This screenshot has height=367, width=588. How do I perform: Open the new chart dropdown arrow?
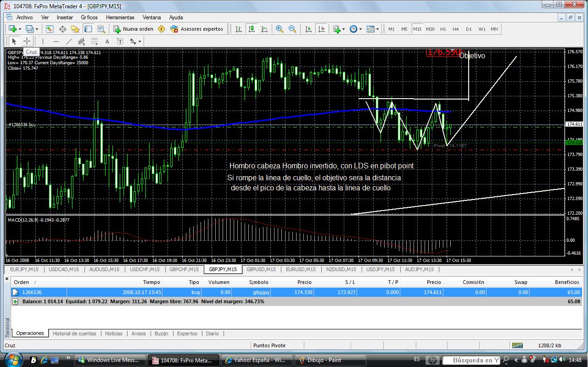coord(20,29)
